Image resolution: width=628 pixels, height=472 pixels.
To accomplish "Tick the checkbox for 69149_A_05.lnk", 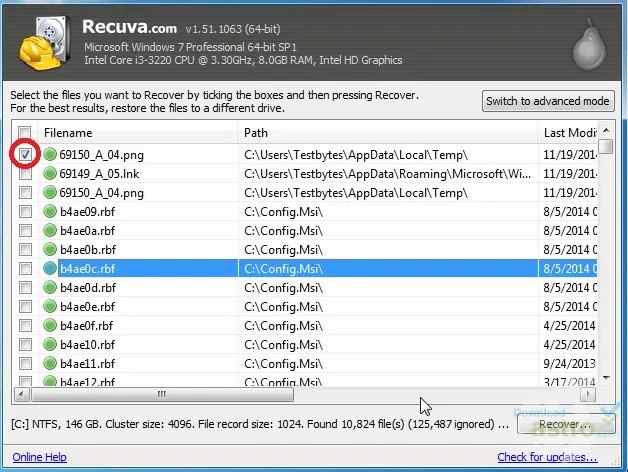I will coord(25,173).
